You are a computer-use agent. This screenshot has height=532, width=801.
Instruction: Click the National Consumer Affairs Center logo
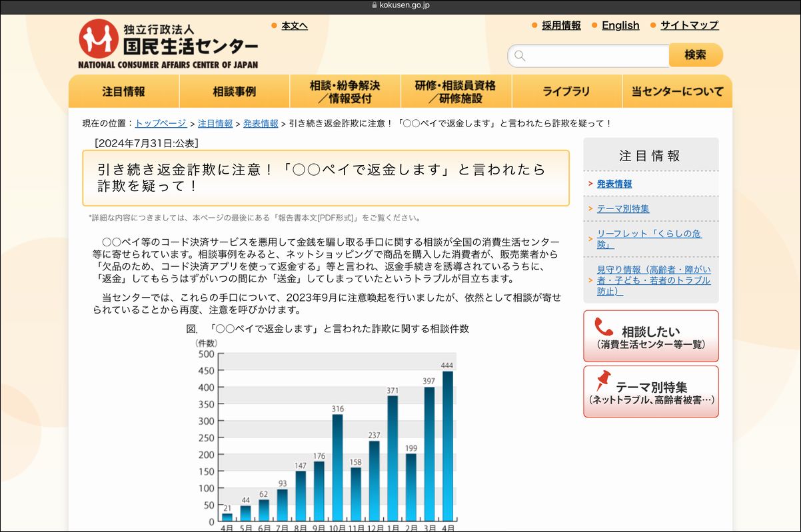pos(168,43)
